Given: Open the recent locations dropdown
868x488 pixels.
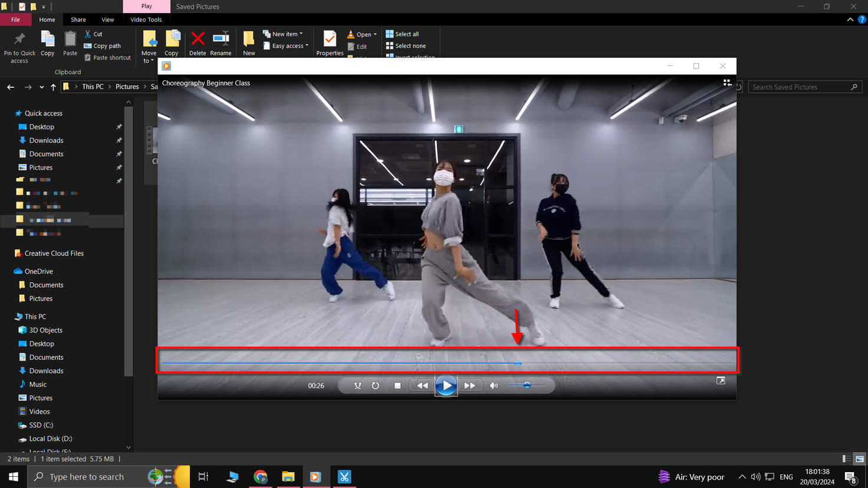Looking at the screenshot, I should tap(41, 87).
